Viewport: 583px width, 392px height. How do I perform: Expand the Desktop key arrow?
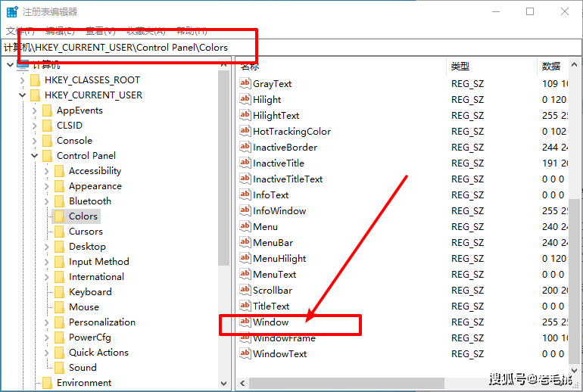pyautogui.click(x=47, y=247)
